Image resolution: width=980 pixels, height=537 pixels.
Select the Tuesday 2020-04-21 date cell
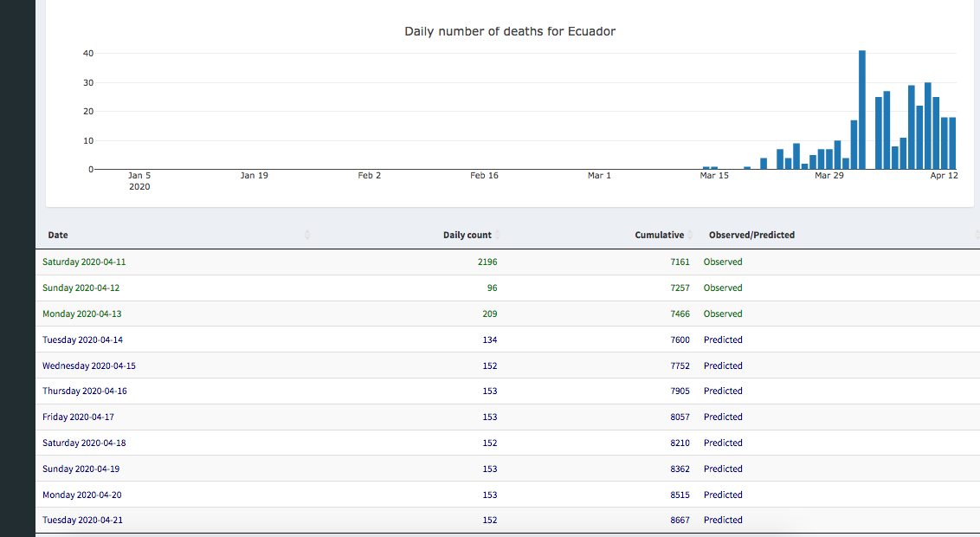click(82, 520)
